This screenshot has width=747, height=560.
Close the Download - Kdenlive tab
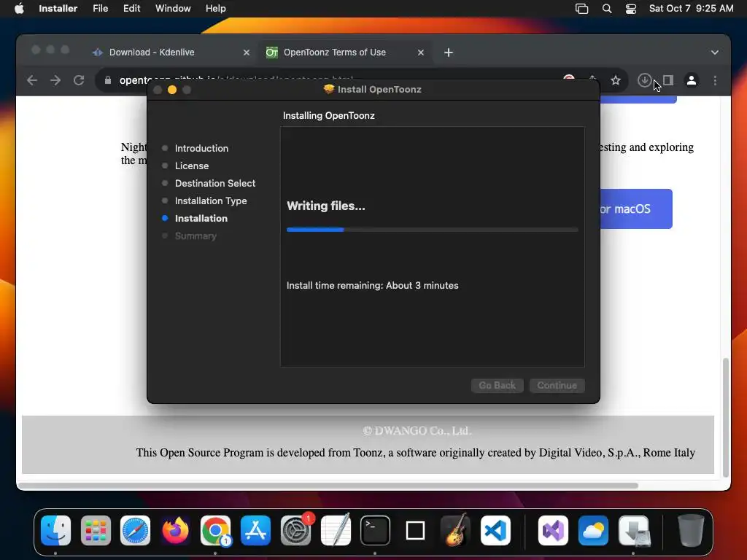[247, 52]
